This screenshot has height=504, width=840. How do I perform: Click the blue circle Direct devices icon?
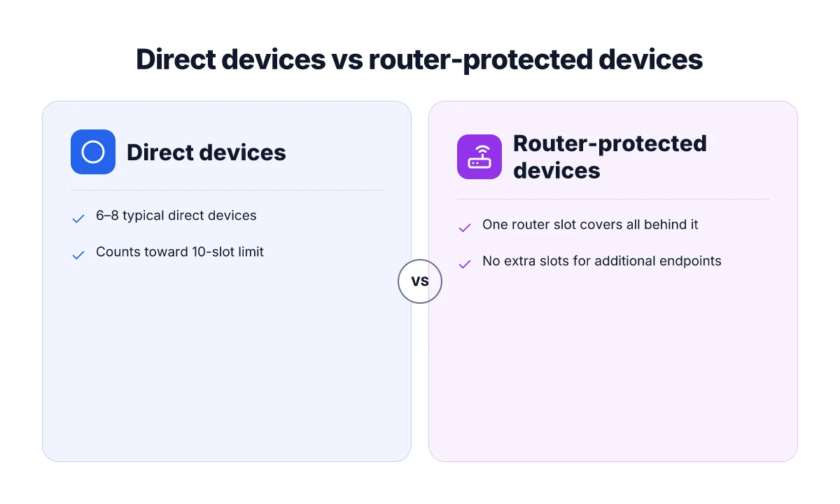pyautogui.click(x=93, y=152)
